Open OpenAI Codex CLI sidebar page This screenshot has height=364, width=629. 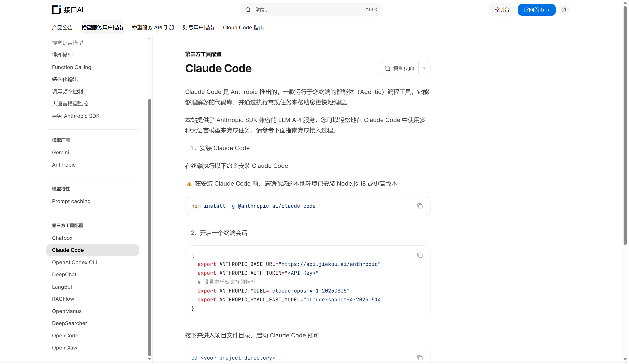coord(75,262)
